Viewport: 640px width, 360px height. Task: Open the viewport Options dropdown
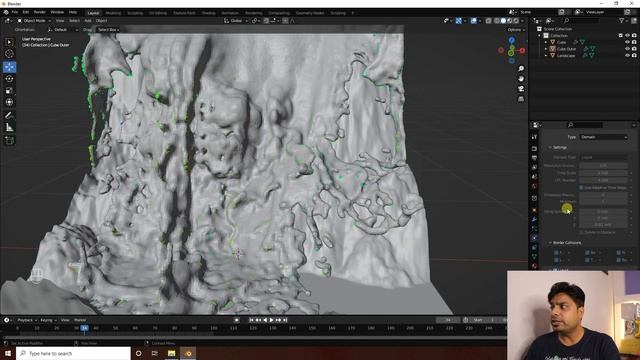click(516, 30)
